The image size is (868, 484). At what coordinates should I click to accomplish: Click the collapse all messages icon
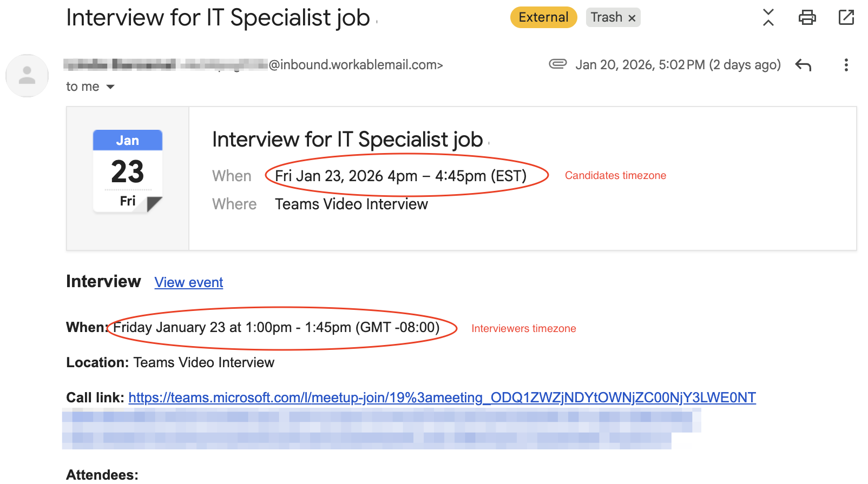[x=768, y=17]
